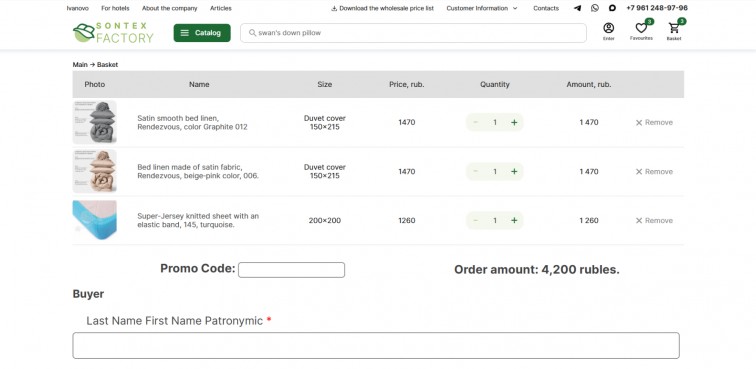Open beige-pink satin bed linen product
This screenshot has height=369, width=756.
tap(198, 172)
